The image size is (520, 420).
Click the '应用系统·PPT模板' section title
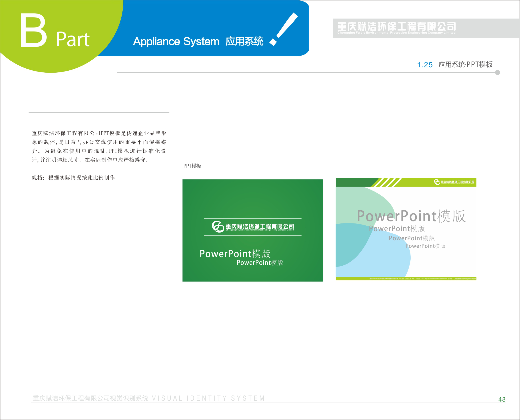(465, 64)
